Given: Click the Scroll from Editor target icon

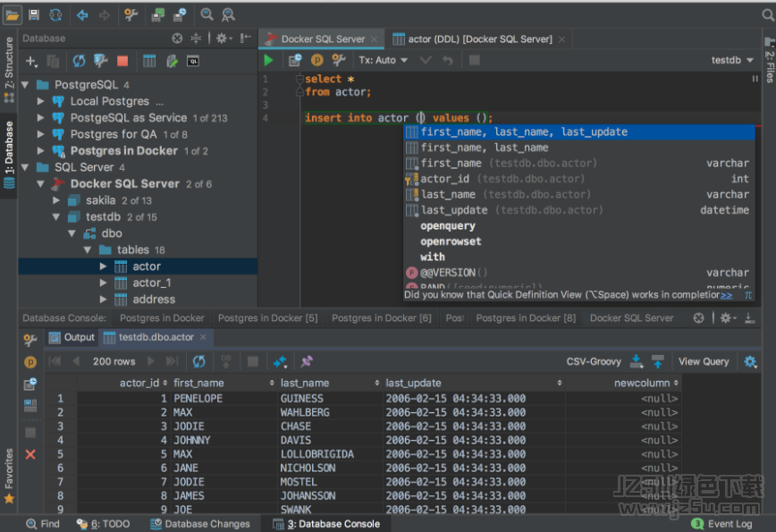Looking at the screenshot, I should [177, 38].
